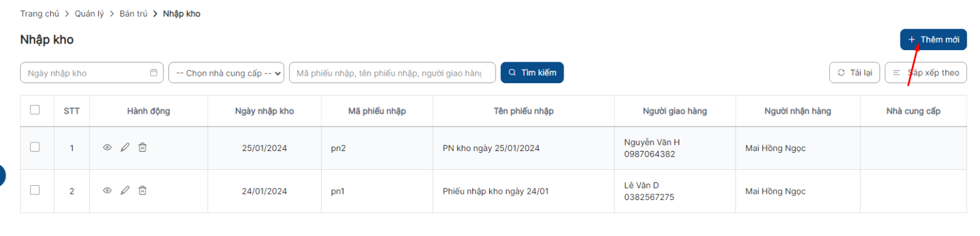The height and width of the screenshot is (236, 980).
Task: Navigate to Trang chủ breadcrumb link
Action: click(x=40, y=13)
